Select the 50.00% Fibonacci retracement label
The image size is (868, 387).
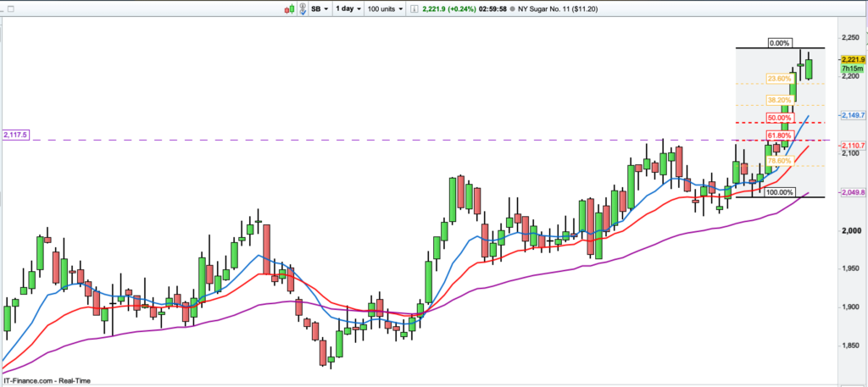[778, 117]
